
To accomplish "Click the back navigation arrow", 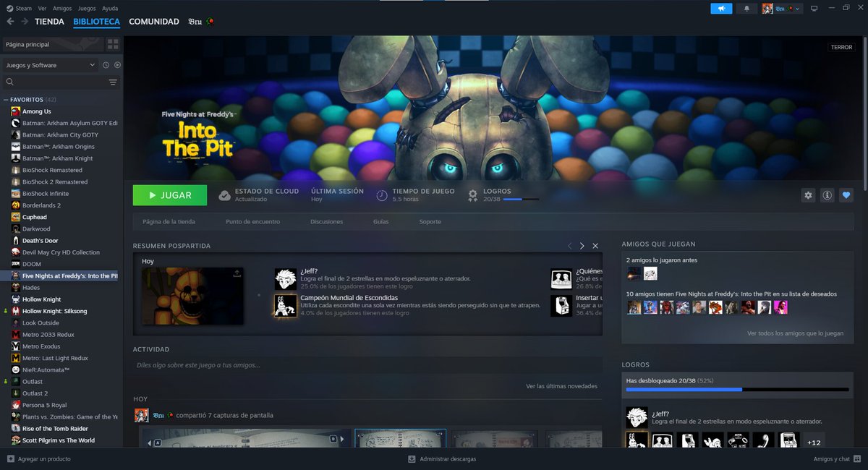I will tap(10, 22).
